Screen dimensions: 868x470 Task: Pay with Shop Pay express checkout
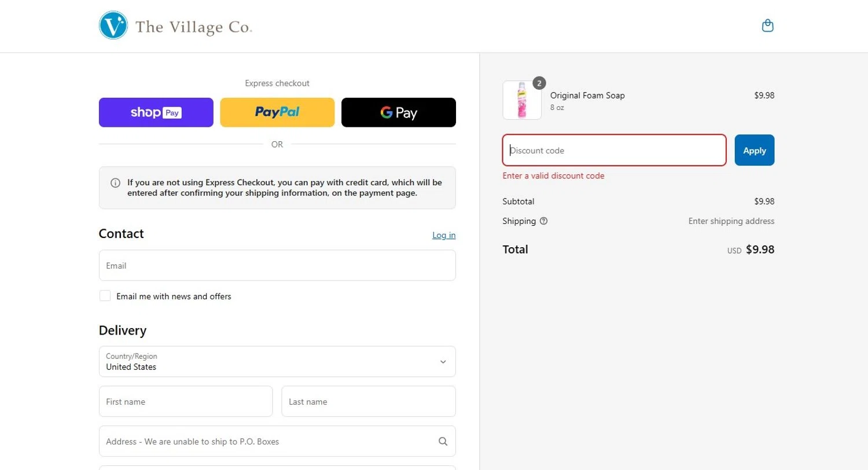click(x=156, y=112)
